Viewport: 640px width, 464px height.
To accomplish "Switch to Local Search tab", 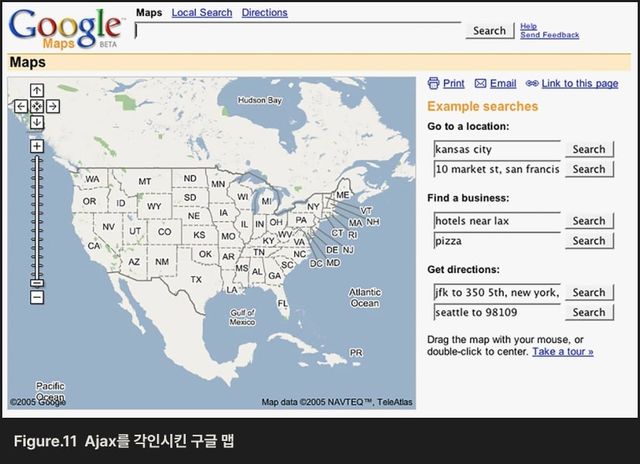I will pos(201,13).
